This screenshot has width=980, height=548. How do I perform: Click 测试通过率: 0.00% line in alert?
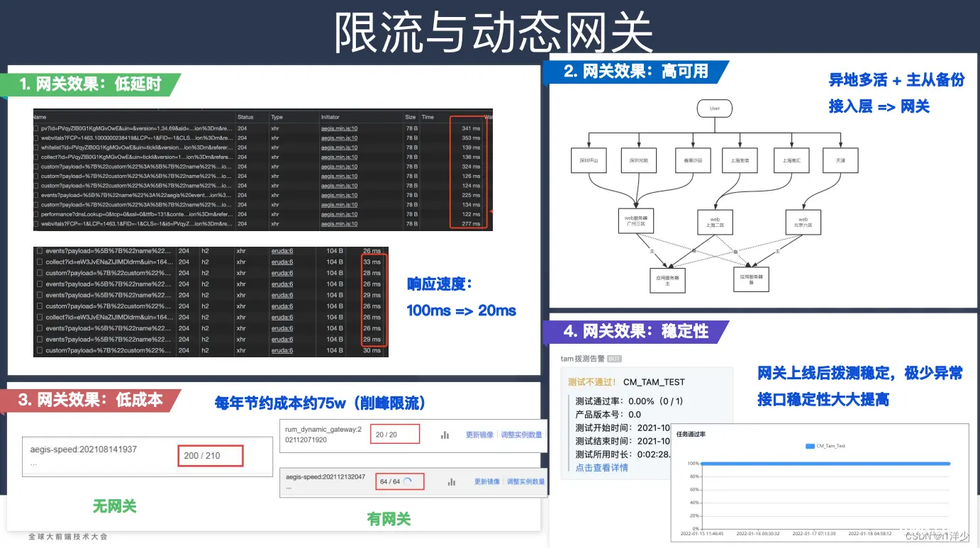(630, 401)
